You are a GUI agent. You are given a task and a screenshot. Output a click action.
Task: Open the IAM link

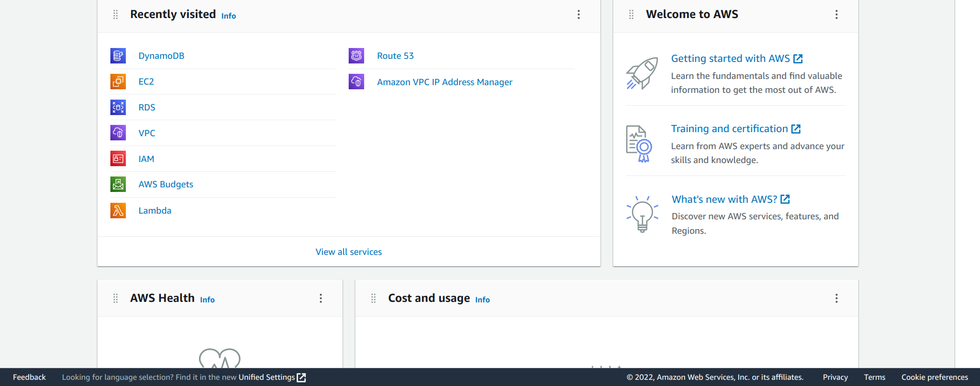(x=146, y=159)
